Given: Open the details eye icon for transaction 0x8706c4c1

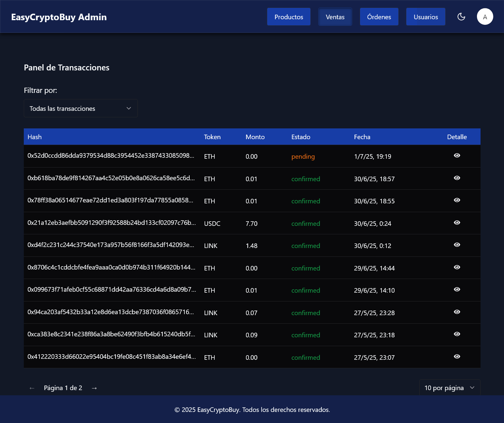Looking at the screenshot, I should 457,267.
